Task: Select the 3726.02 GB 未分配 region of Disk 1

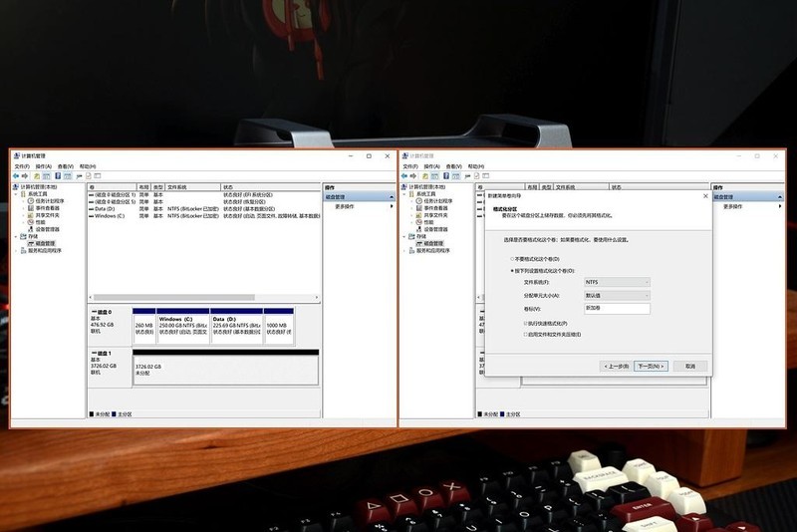Action: [x=226, y=370]
